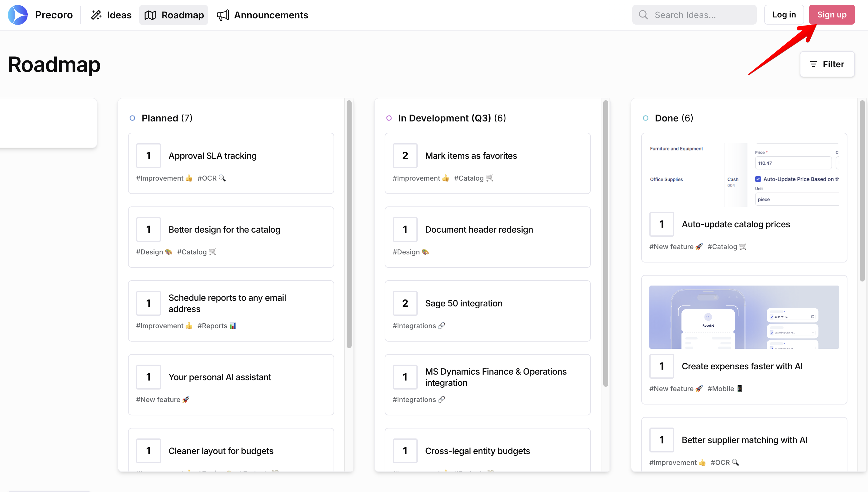
Task: Click #Catalog tag on Auto-update catalog prices
Action: pyautogui.click(x=727, y=247)
